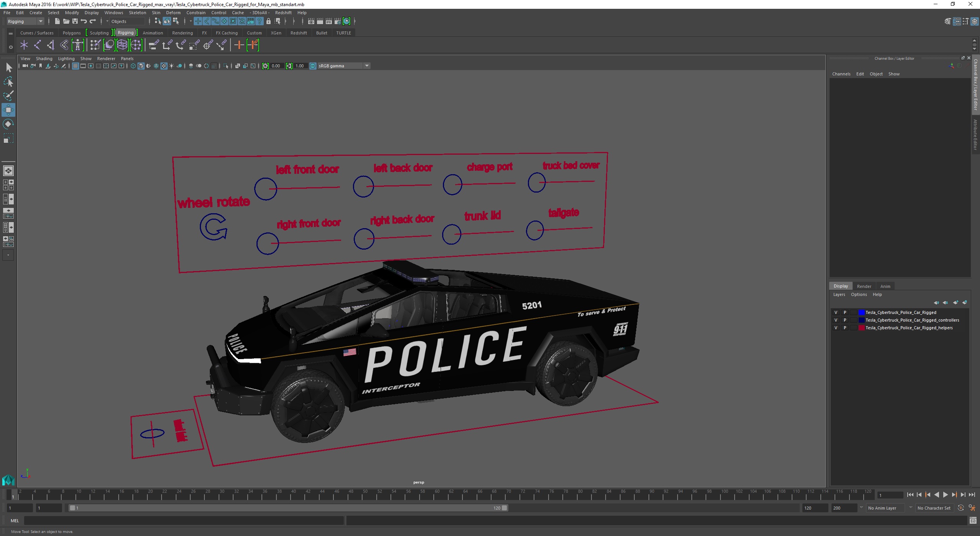Activate the Select tool in toolbox

(8, 68)
